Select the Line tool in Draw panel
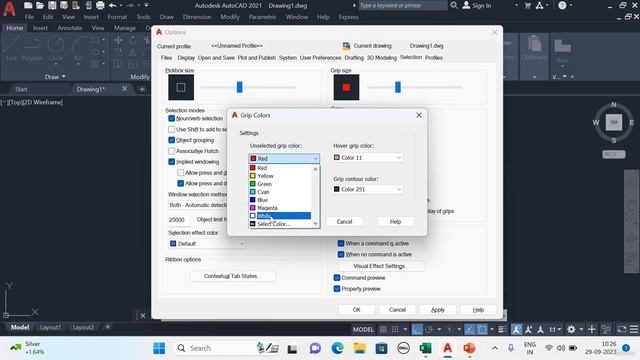This screenshot has height=360, width=640. coord(11,48)
